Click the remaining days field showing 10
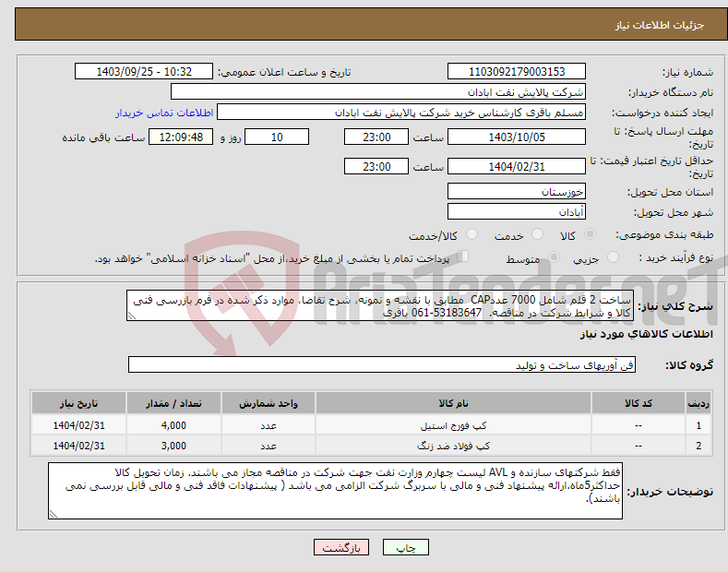This screenshot has height=572, width=728. pyautogui.click(x=277, y=137)
